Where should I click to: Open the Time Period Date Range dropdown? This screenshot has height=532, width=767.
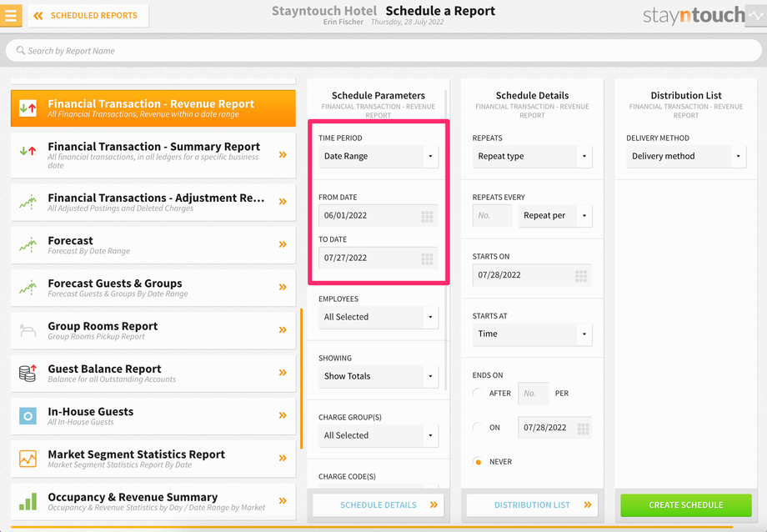coord(378,156)
